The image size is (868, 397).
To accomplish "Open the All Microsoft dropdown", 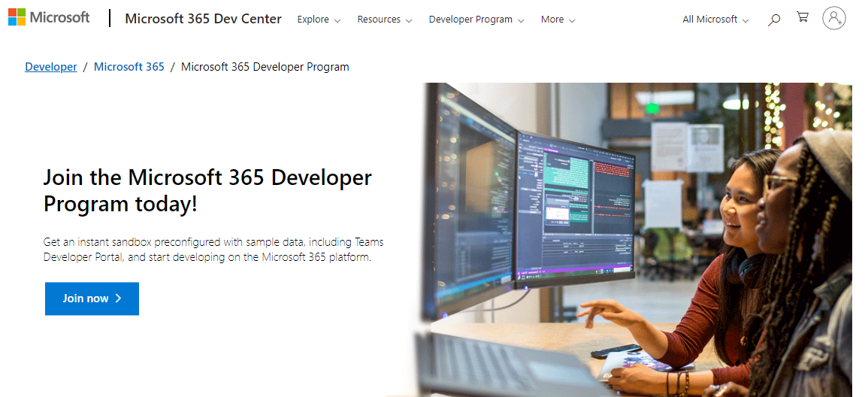I will pos(715,20).
